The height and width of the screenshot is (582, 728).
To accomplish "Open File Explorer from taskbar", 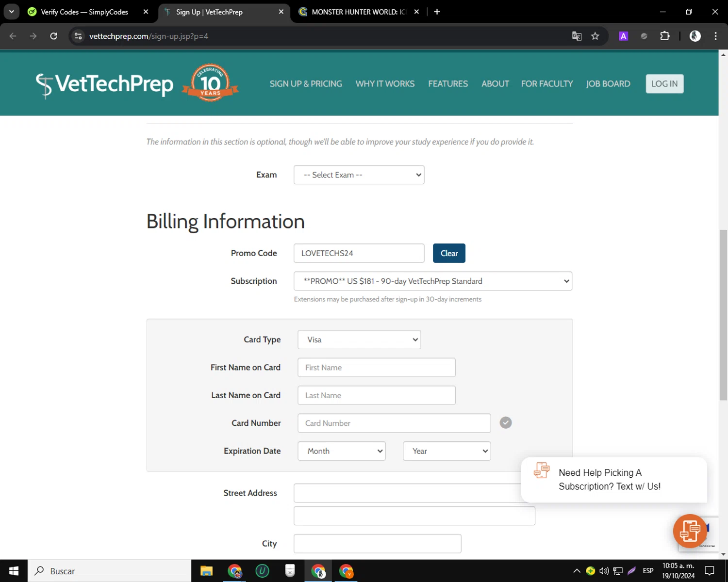I will click(x=206, y=571).
